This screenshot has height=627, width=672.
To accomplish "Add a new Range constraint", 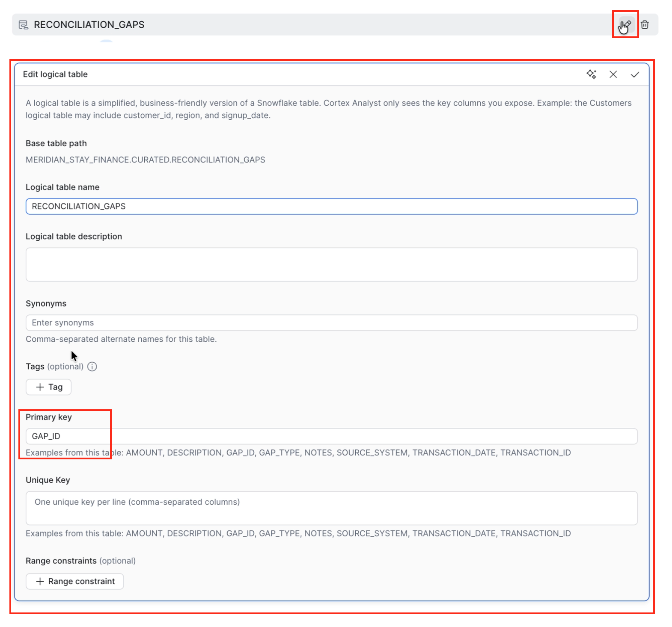I will tap(75, 581).
